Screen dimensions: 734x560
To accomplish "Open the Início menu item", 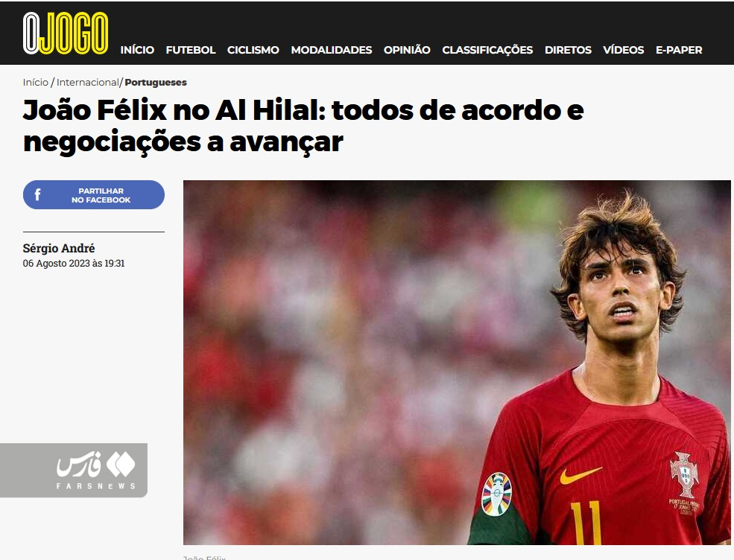I will coord(137,50).
